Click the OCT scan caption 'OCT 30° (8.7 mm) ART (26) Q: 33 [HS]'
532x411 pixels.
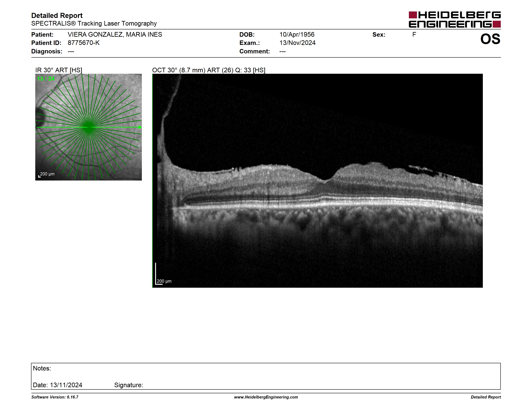coord(209,70)
